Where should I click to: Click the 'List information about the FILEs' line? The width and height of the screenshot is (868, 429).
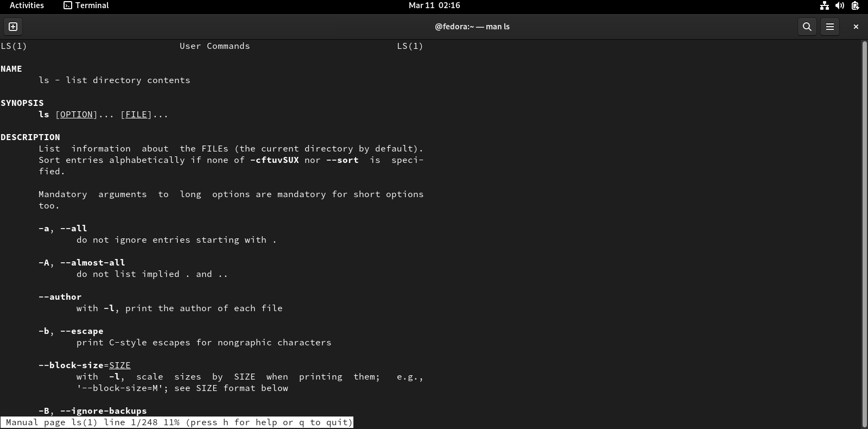click(x=231, y=149)
